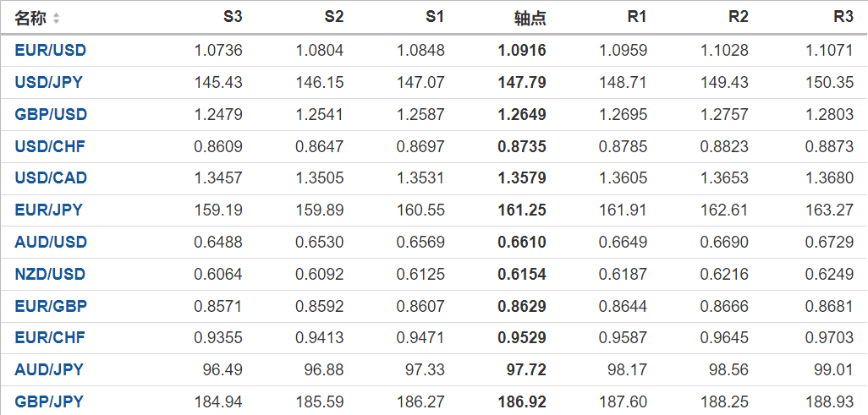Click the GBP/USD pair name

51,115
